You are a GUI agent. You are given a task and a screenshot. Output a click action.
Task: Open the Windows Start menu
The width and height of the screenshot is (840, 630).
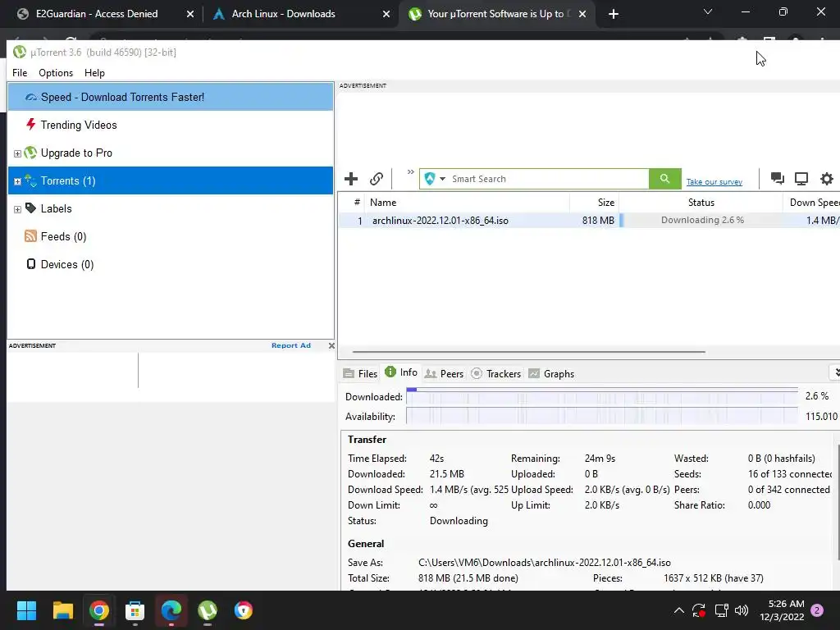point(26,610)
